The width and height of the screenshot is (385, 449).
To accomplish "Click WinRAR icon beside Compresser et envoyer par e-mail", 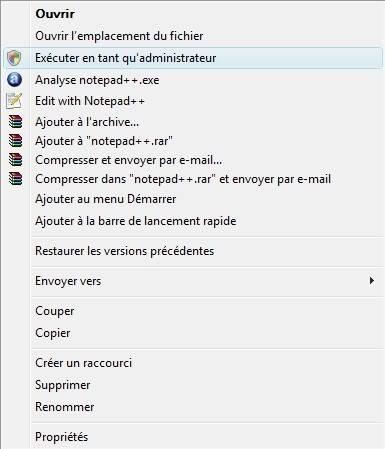I will coord(15,160).
